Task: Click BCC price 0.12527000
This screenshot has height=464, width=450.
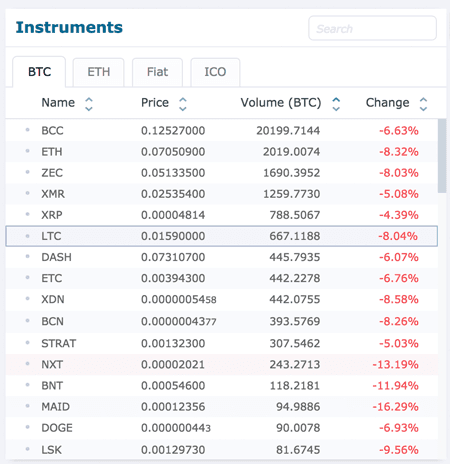Action: [173, 131]
